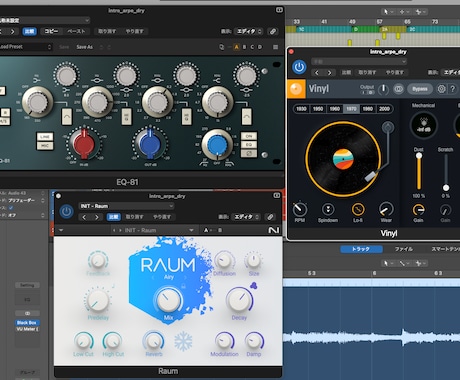The image size is (460, 380).
Task: Toggle the ON switch in EQ-81
Action: click(249, 136)
